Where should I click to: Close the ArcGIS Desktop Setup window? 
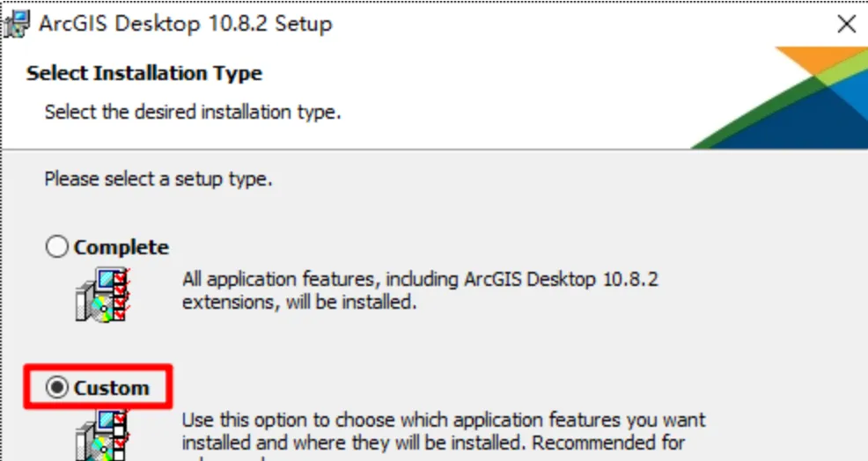pos(846,24)
